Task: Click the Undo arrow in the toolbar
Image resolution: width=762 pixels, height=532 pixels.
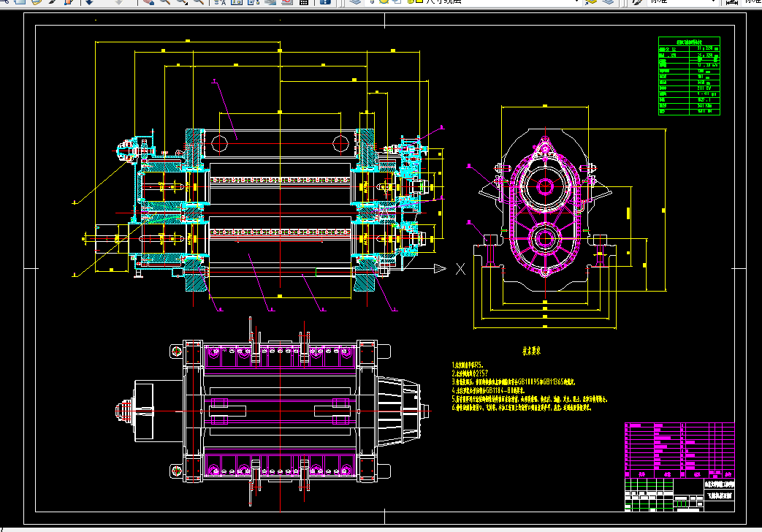Action: click(x=89, y=1)
